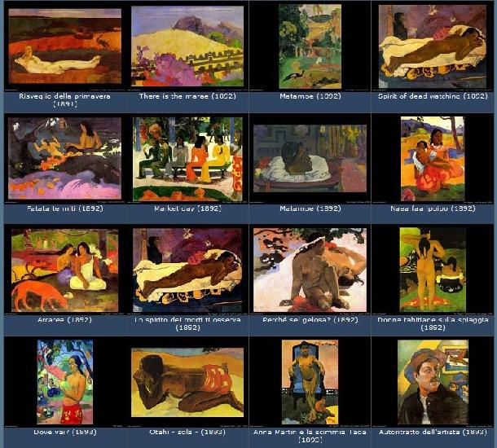Open Spirit of dead watching thumbnail
This screenshot has height=448, width=497.
(x=433, y=46)
